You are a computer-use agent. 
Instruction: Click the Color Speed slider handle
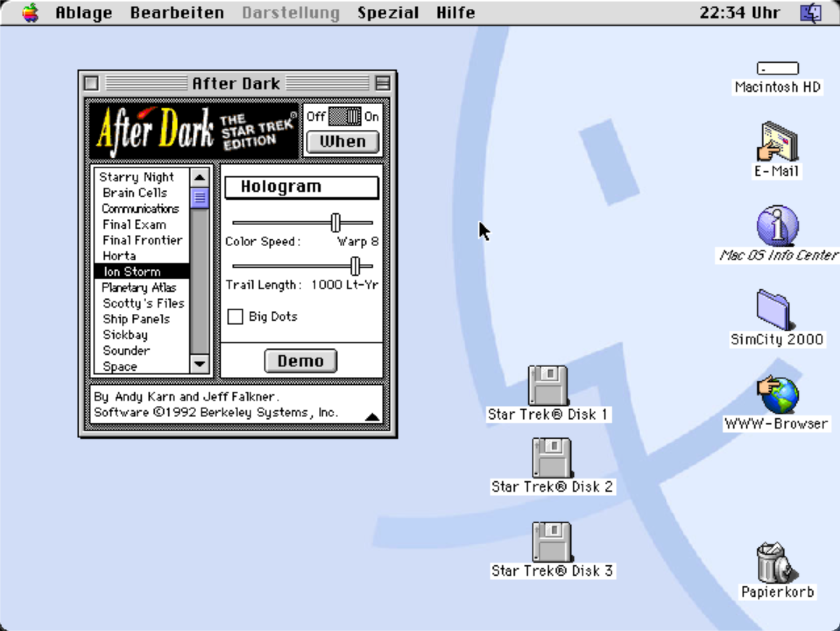(335, 223)
